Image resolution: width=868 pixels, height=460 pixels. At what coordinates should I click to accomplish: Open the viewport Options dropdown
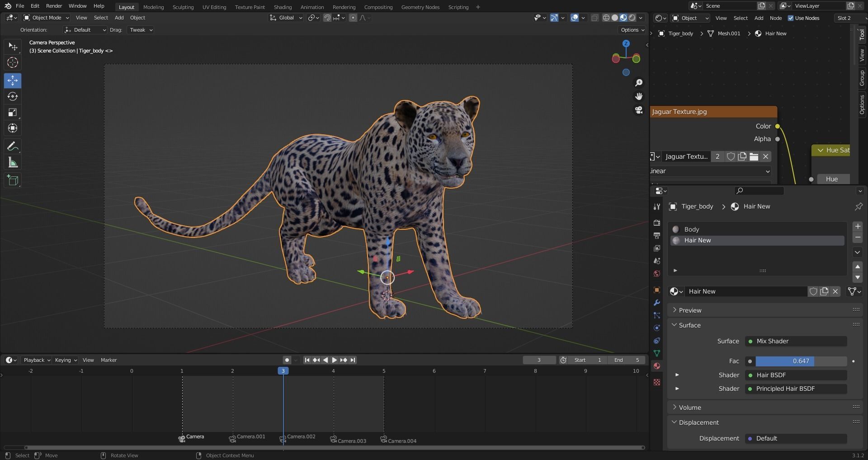632,30
